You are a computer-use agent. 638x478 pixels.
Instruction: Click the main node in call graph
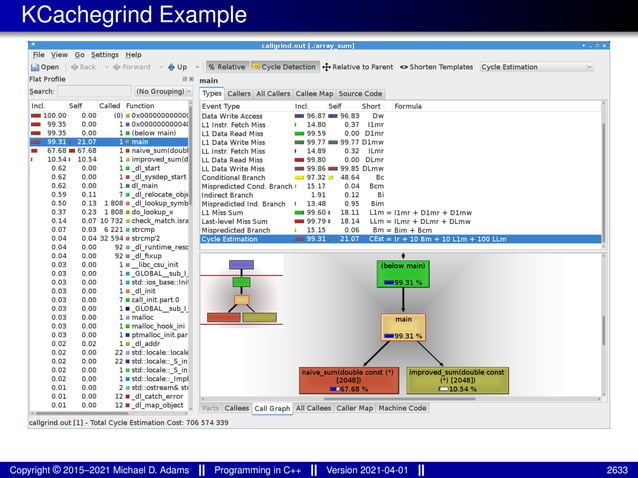tap(403, 327)
